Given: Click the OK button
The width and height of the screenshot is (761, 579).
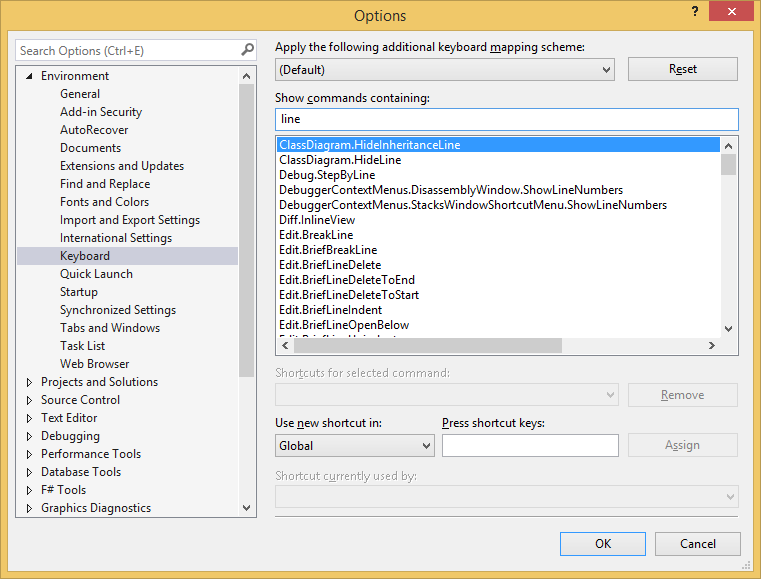Looking at the screenshot, I should click(x=602, y=544).
